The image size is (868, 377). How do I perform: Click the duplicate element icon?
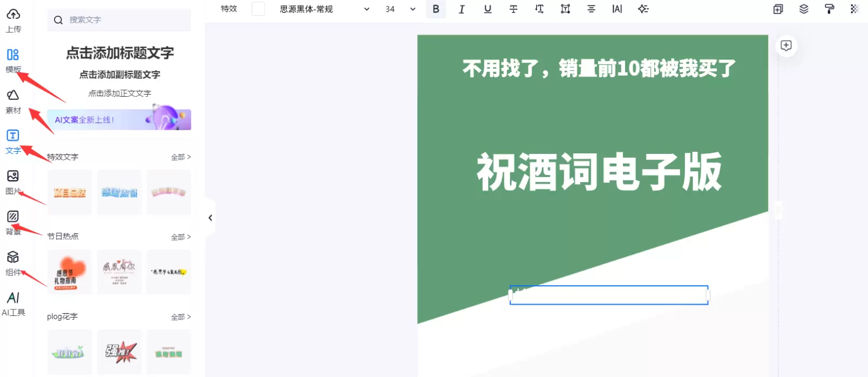pyautogui.click(x=778, y=9)
